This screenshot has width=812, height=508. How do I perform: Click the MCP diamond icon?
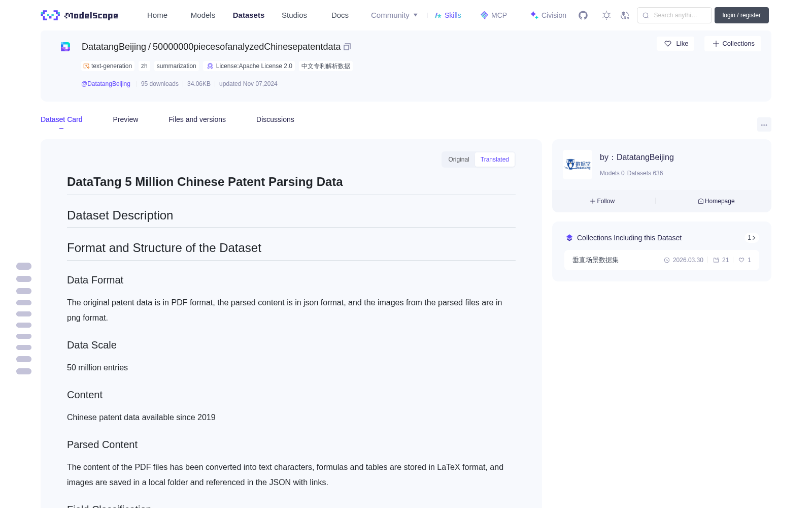484,15
